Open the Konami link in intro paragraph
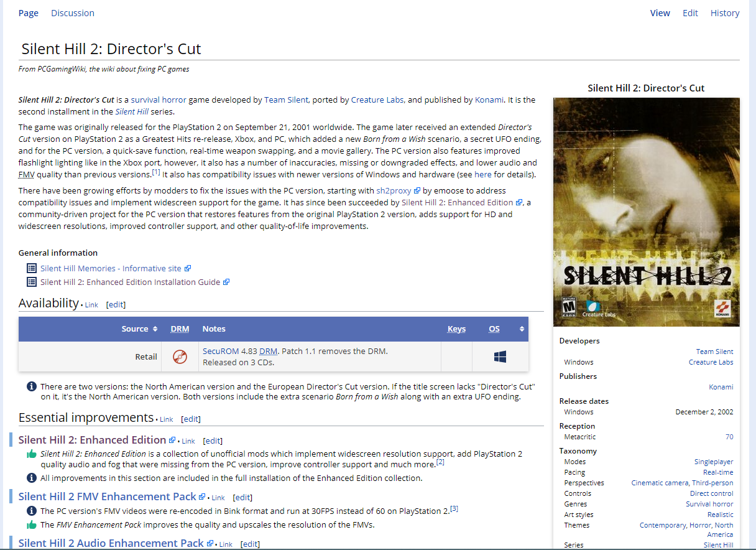The width and height of the screenshot is (756, 550). coord(489,100)
